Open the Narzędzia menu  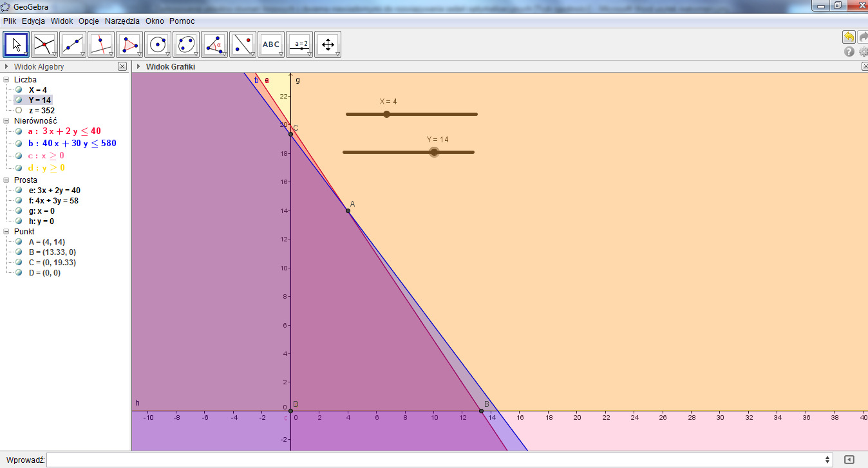(122, 21)
